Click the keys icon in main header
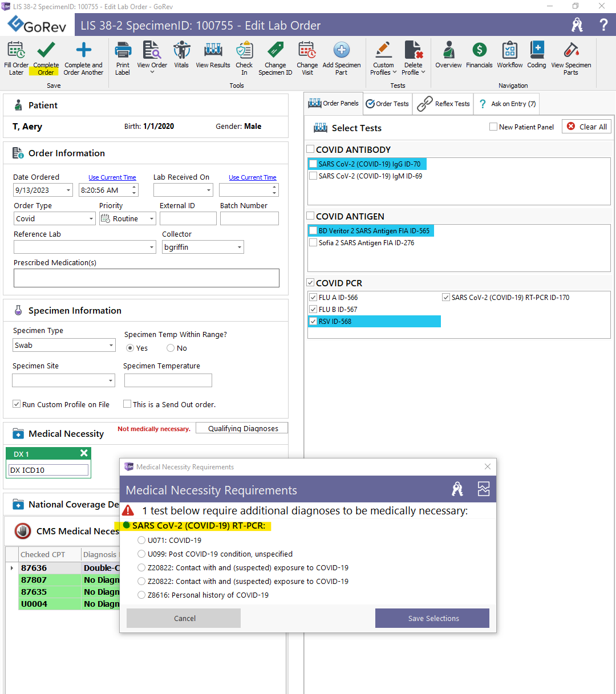Viewport: 616px width, 694px height. 577,25
